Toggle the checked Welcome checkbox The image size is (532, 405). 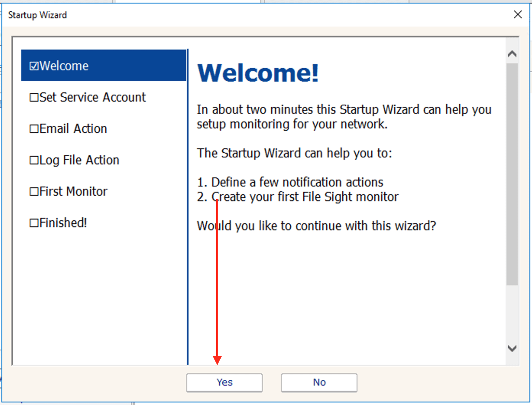[x=34, y=66]
